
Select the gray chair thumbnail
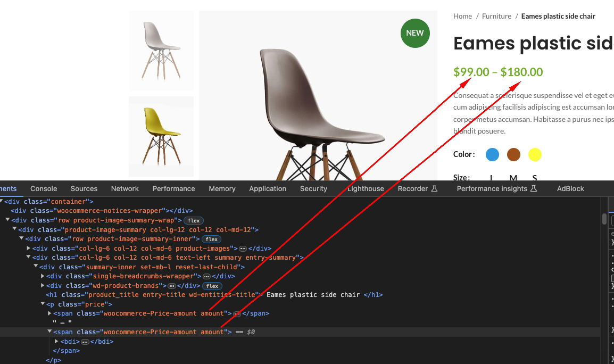[161, 51]
